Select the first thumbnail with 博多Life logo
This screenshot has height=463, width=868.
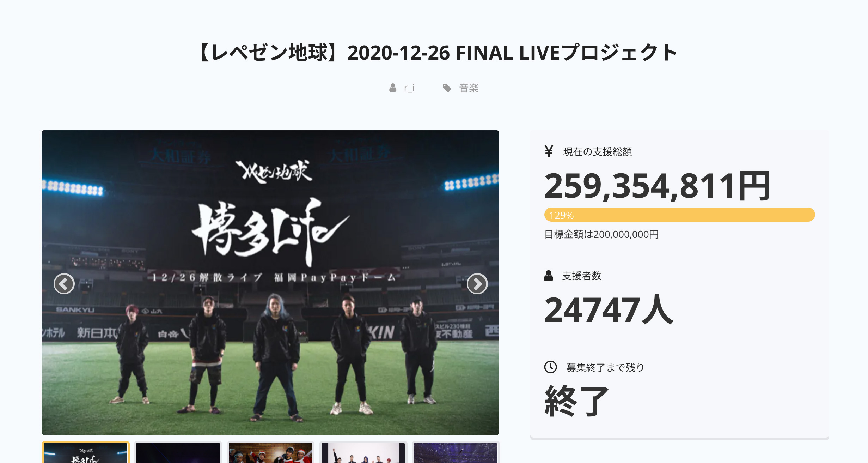point(86,452)
